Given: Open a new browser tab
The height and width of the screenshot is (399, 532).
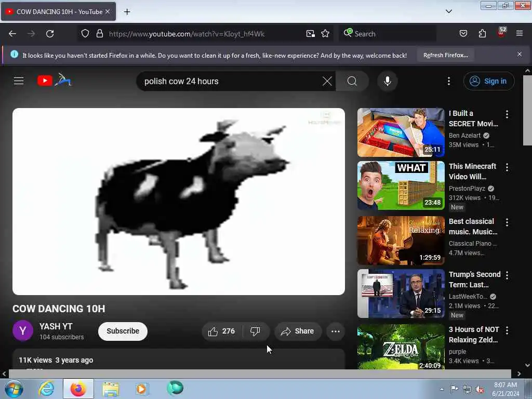Looking at the screenshot, I should point(127,12).
